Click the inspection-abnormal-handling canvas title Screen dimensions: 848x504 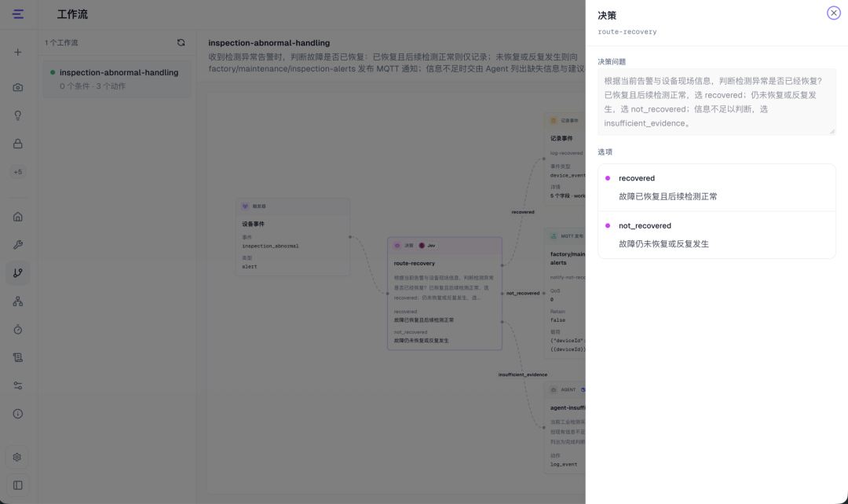[269, 42]
